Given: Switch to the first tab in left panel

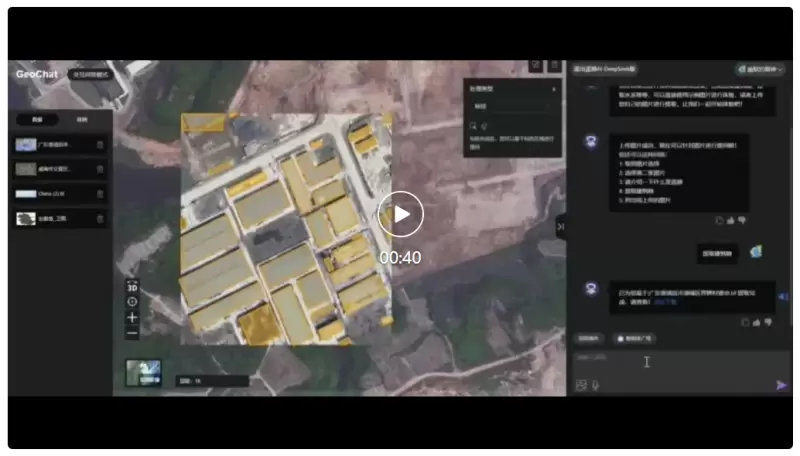Looking at the screenshot, I should (x=37, y=119).
